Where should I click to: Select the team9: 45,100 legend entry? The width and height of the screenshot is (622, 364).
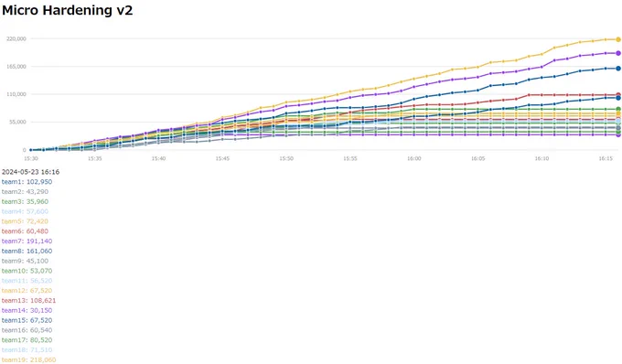pyautogui.click(x=25, y=261)
